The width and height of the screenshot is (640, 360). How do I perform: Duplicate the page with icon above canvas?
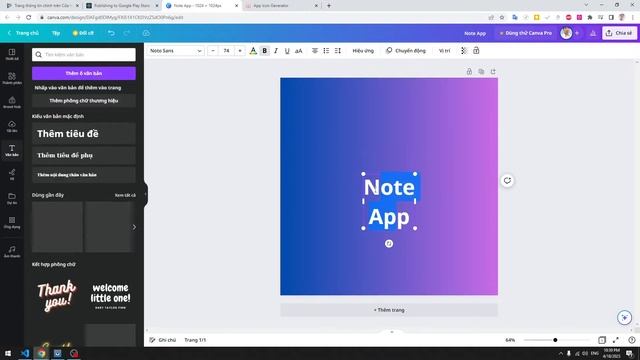tap(481, 71)
